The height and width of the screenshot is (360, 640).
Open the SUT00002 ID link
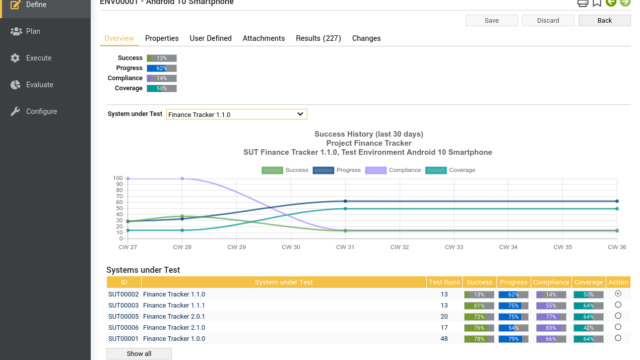tap(123, 294)
